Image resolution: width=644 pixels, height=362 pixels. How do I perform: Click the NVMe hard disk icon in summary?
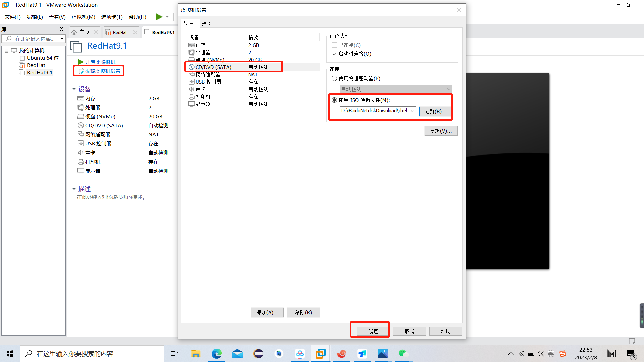80,116
